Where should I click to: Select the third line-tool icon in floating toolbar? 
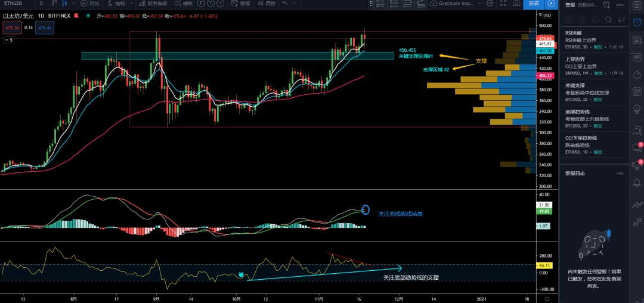tap(407, 4)
